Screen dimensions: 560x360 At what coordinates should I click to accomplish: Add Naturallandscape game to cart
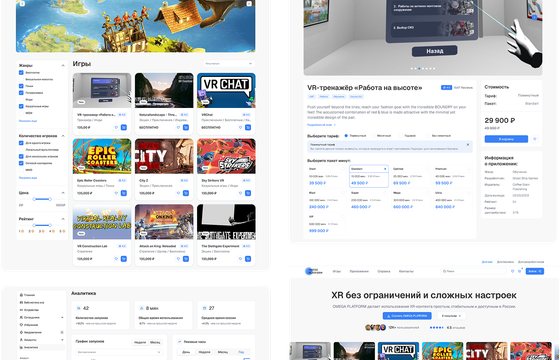point(186,128)
